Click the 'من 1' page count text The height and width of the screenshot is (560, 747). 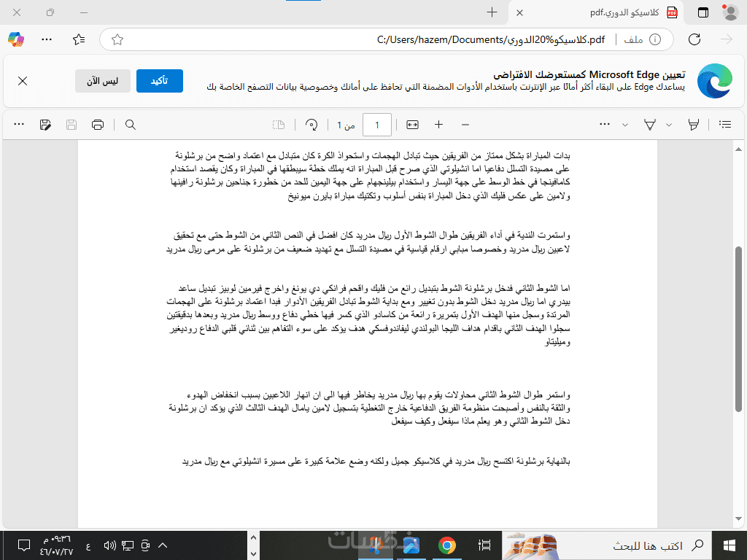[347, 125]
